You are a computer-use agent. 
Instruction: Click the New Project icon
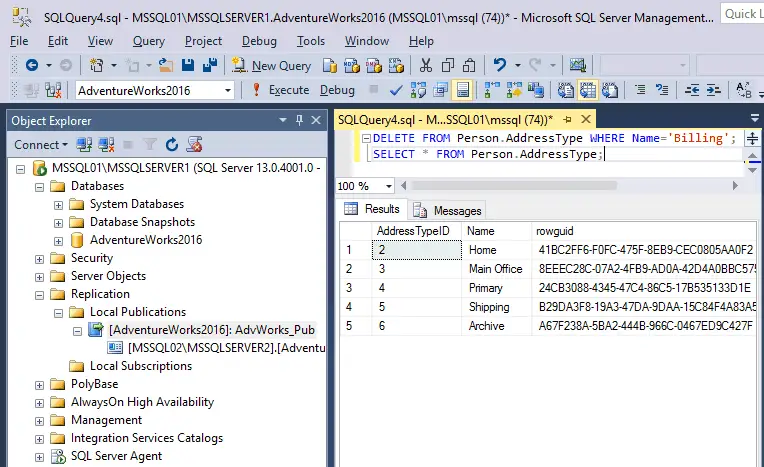tap(97, 65)
